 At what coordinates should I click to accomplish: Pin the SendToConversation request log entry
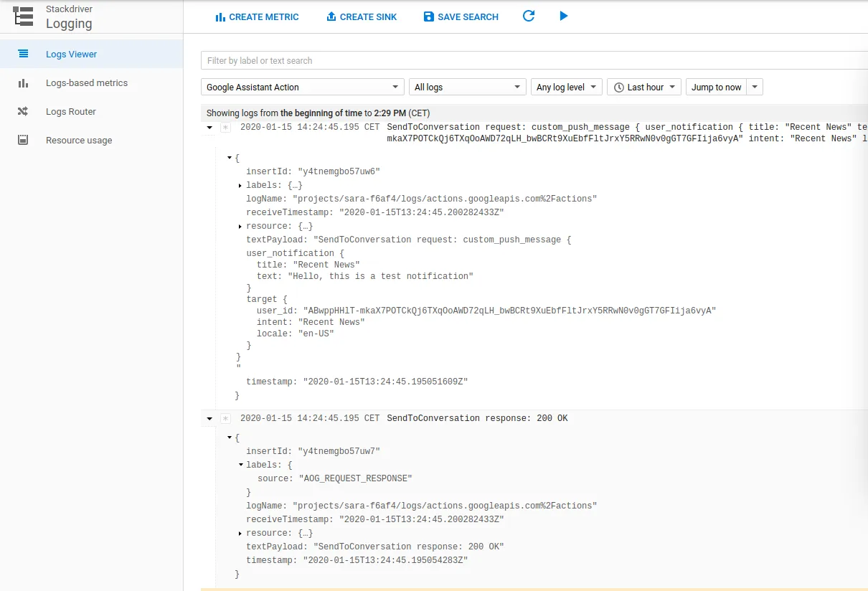click(225, 128)
